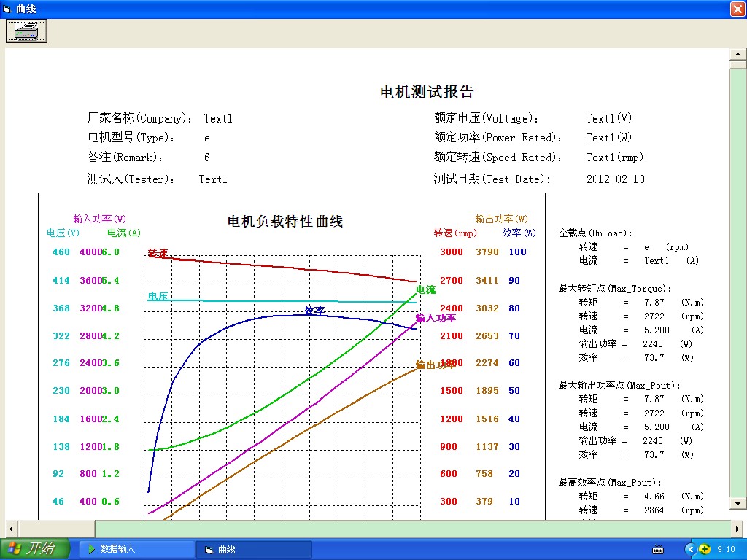Viewport: 747px width, 560px height.
Task: Click the report scrollbar's up arrow
Action: 739,53
